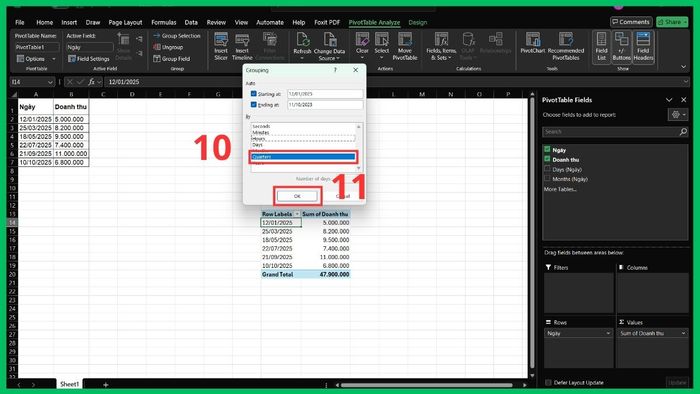Select the Sheet1 tab
This screenshot has width=700, height=394.
(69, 384)
